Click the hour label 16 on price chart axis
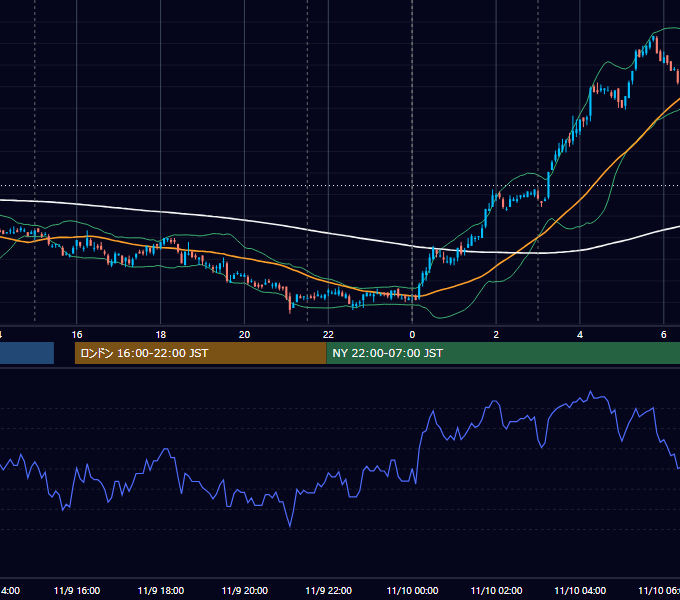Viewport: 680px width, 600px height. 77,335
